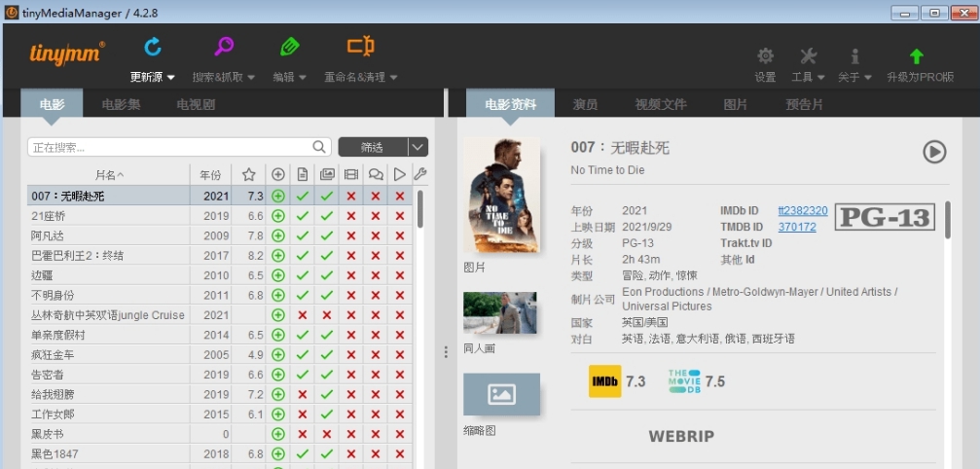Open the 演员 tab
The height and width of the screenshot is (469, 980).
click(585, 104)
